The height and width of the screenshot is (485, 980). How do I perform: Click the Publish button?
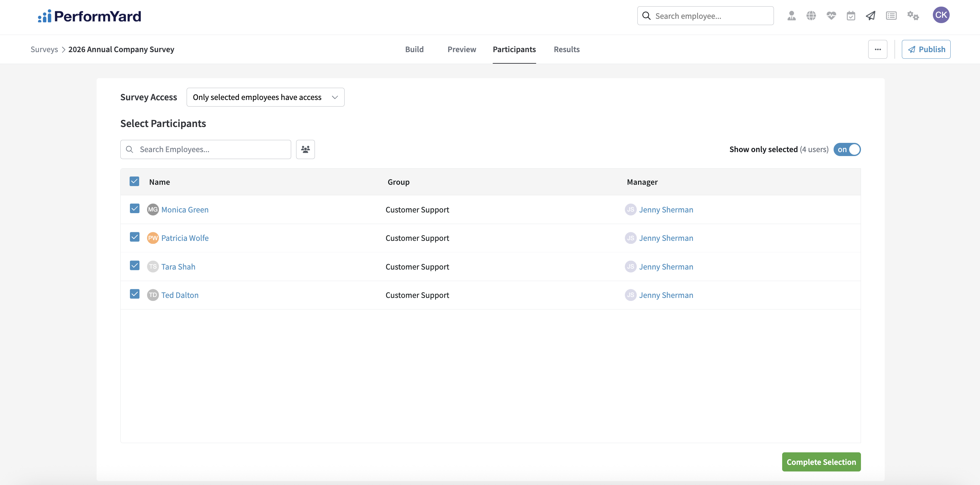926,49
